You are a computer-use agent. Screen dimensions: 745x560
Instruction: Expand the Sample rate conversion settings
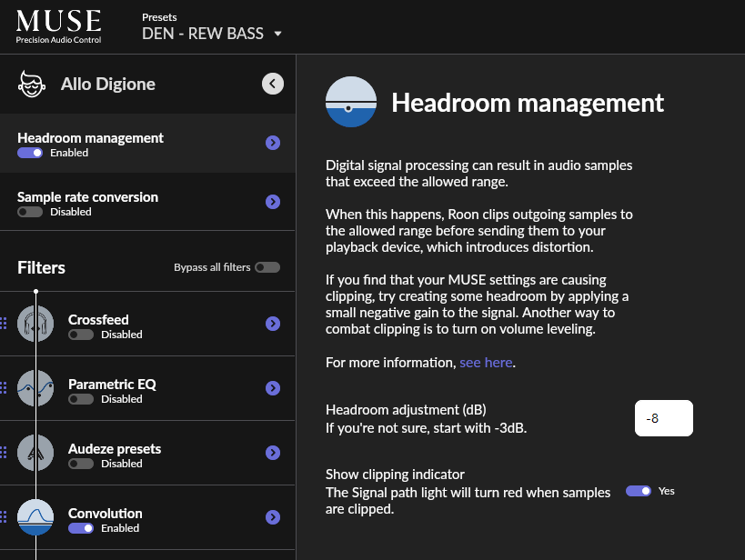[272, 201]
